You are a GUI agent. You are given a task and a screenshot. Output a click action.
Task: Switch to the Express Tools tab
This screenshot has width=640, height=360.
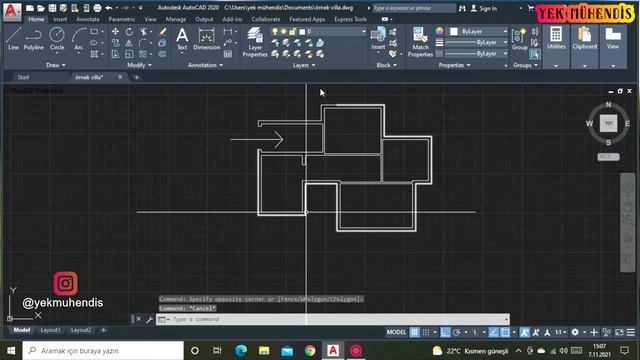coord(350,19)
